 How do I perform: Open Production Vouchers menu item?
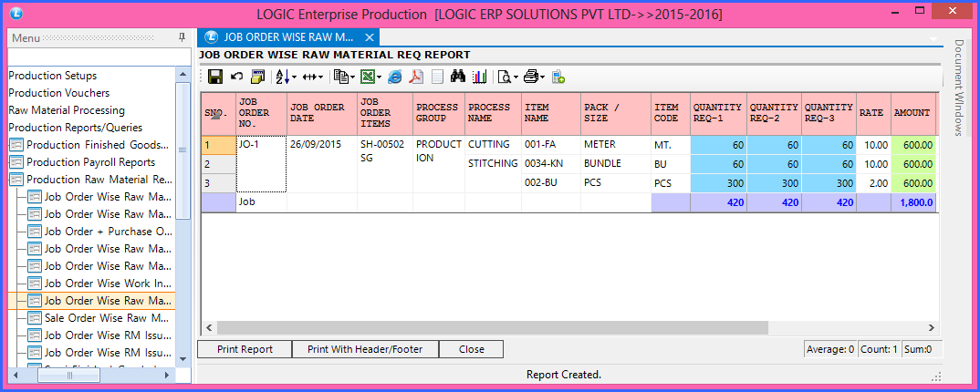pos(58,93)
